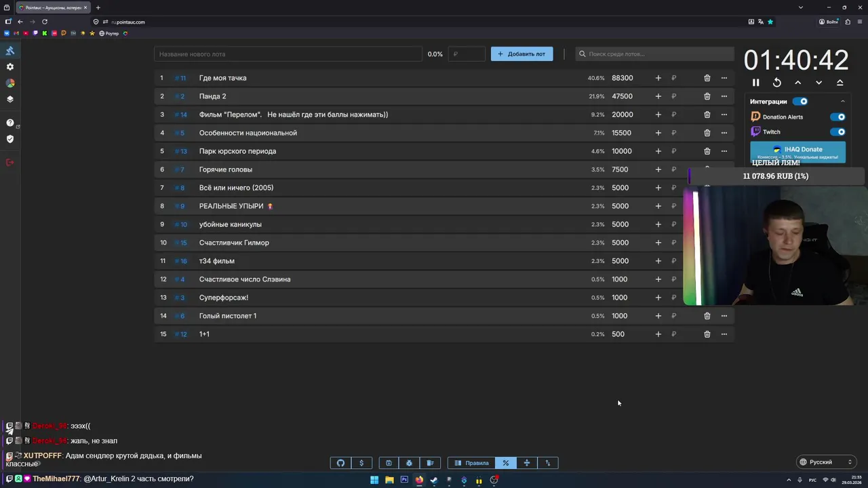Disable the Twitch integration switch

pos(838,132)
